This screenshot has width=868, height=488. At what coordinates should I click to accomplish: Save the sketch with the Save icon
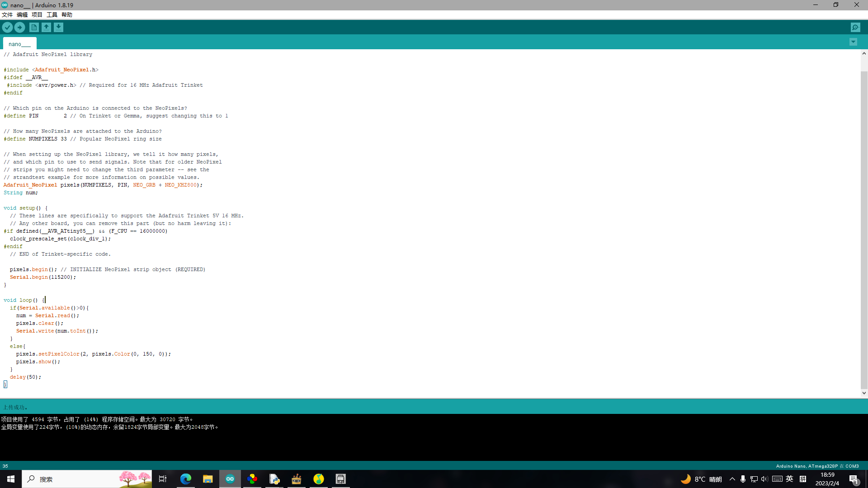(x=59, y=28)
